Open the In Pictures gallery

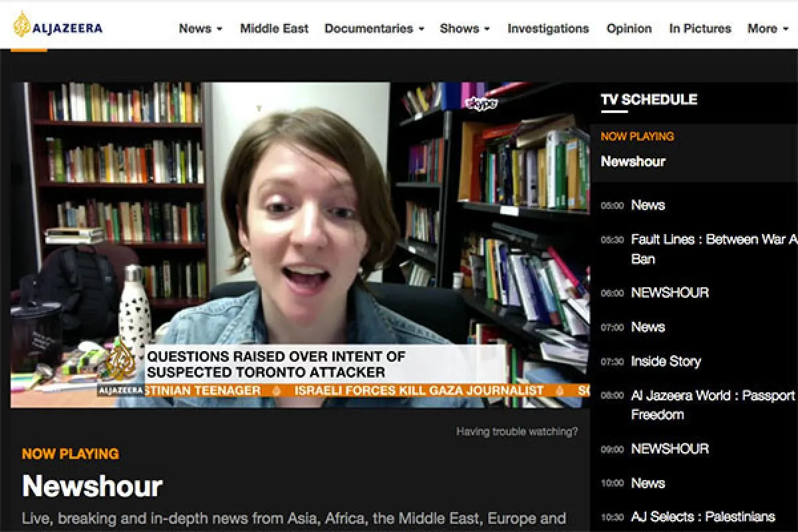tap(700, 29)
